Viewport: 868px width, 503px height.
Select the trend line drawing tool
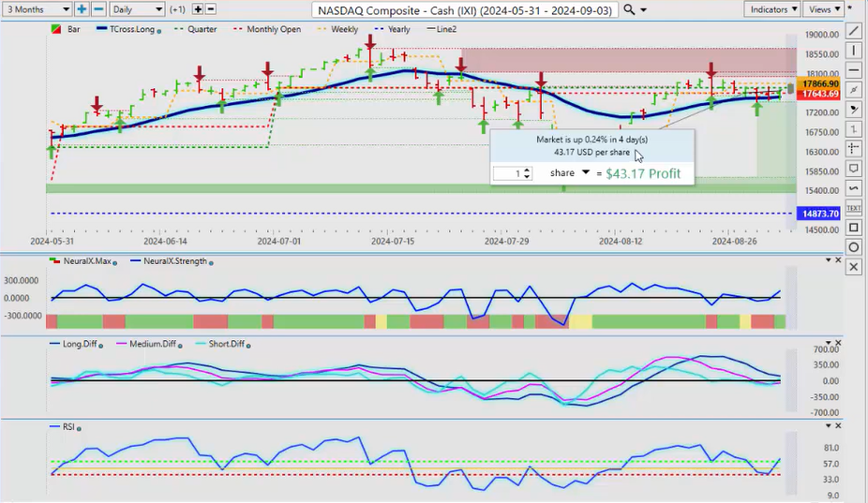click(854, 32)
